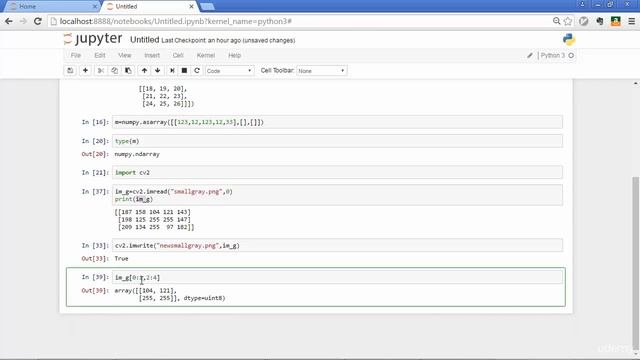Image resolution: width=640 pixels, height=360 pixels.
Task: Open the Insert menu
Action: (152, 56)
